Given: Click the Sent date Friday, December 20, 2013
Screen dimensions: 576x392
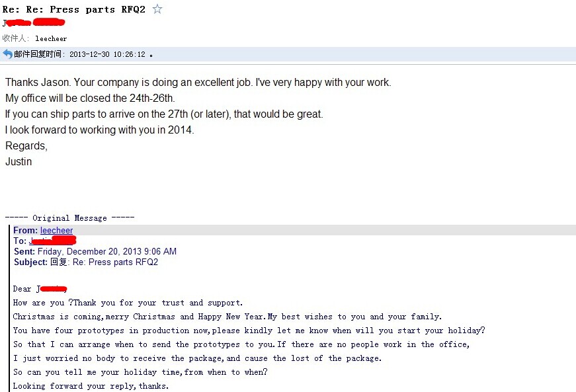Looking at the screenshot, I should pyautogui.click(x=95, y=251).
